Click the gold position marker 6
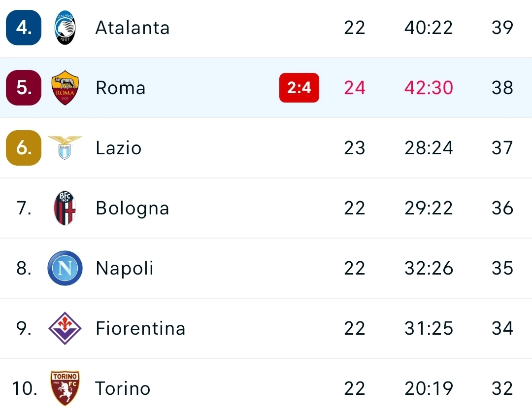Screen dimensions: 532x418 (23, 148)
